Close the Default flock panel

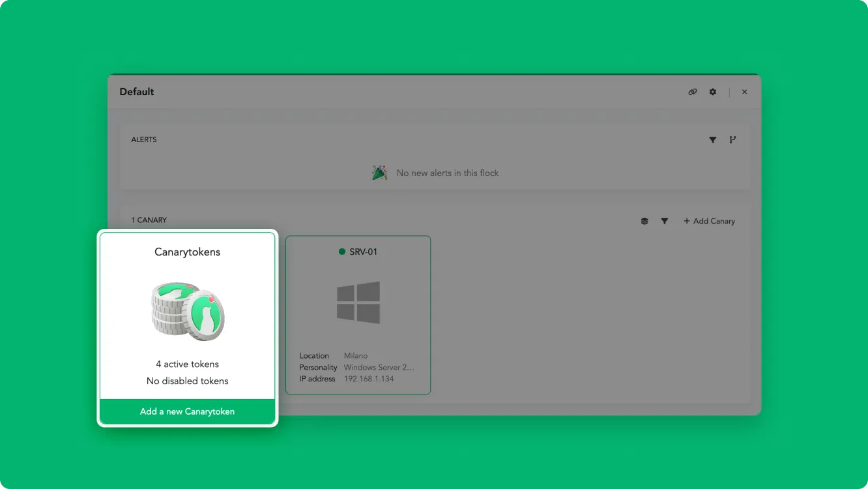coord(744,92)
